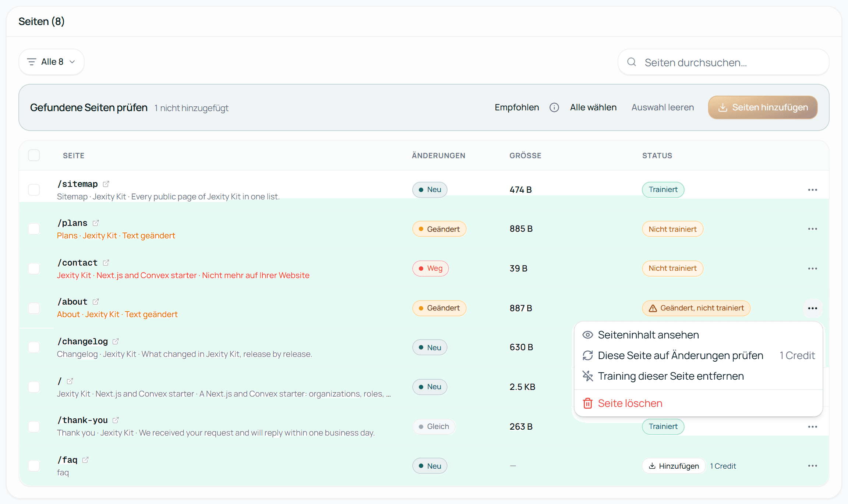Open external link icon next to root / page
This screenshot has width=848, height=504.
(x=70, y=381)
